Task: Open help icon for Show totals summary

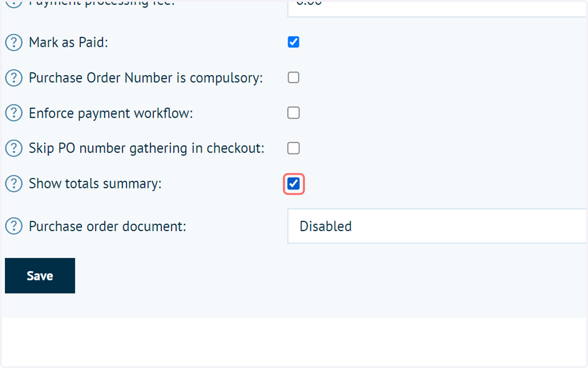Action: [x=14, y=184]
